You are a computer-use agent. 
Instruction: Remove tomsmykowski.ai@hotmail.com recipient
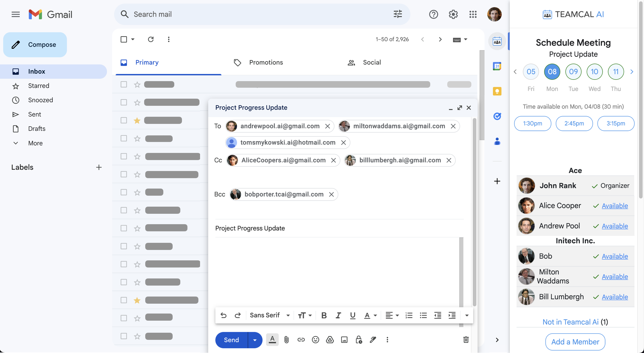point(343,143)
